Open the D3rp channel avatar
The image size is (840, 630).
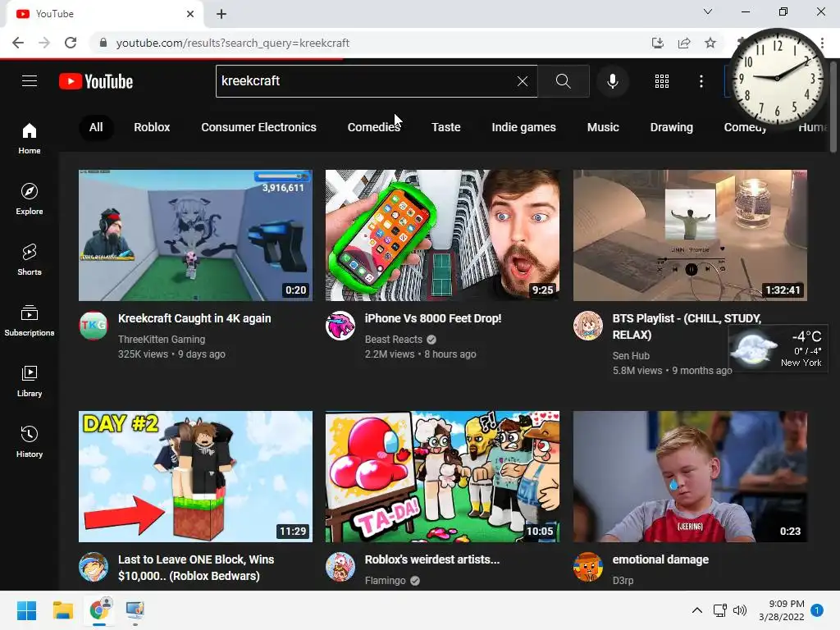[x=587, y=567]
